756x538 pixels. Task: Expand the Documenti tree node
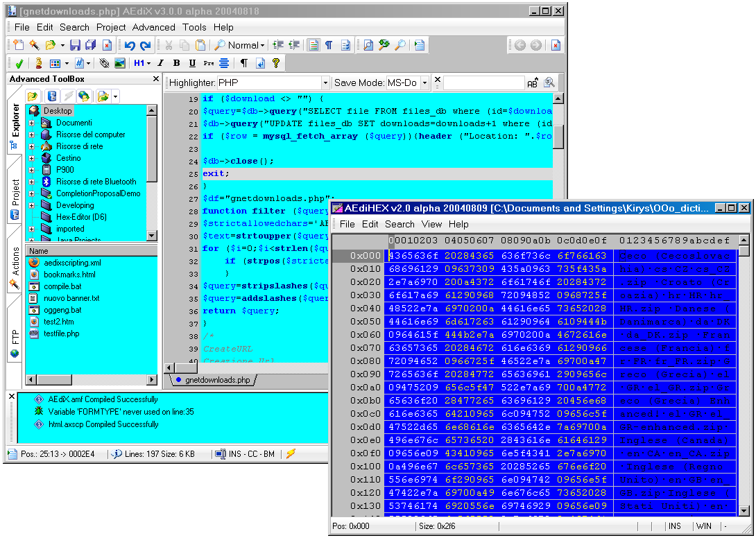point(31,123)
